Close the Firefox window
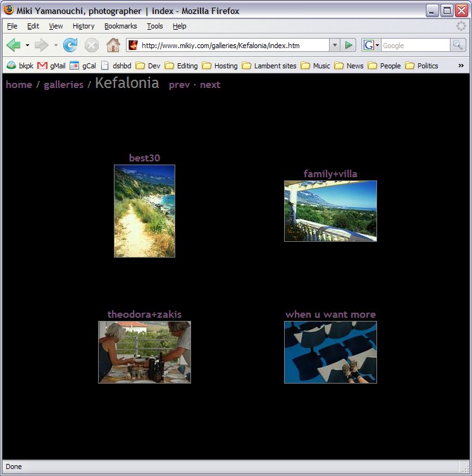The width and height of the screenshot is (472, 476). (462, 11)
